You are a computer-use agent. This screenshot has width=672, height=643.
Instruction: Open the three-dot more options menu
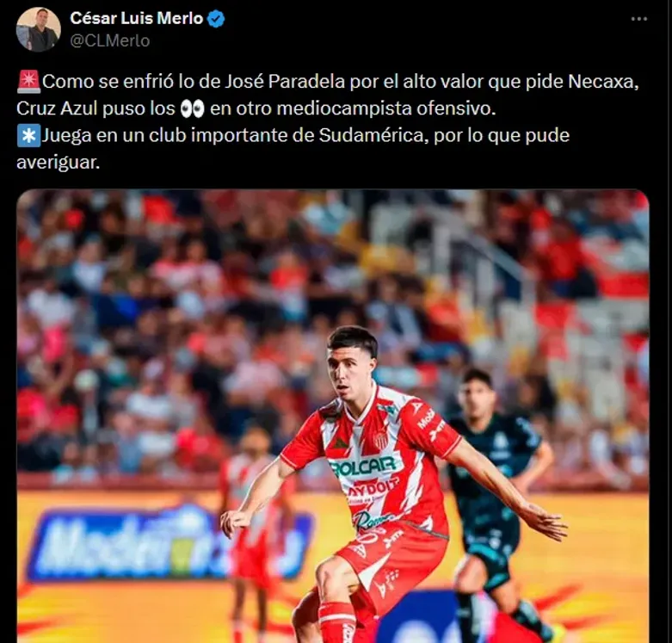click(x=639, y=19)
